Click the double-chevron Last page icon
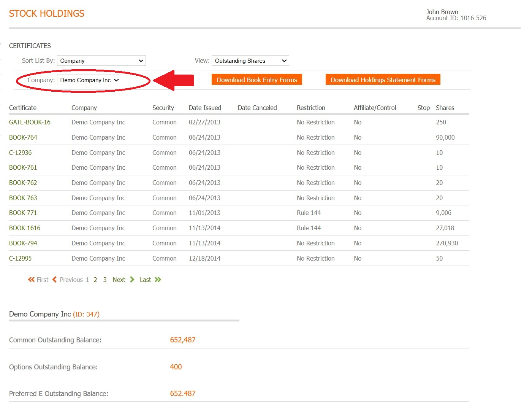 (158, 280)
